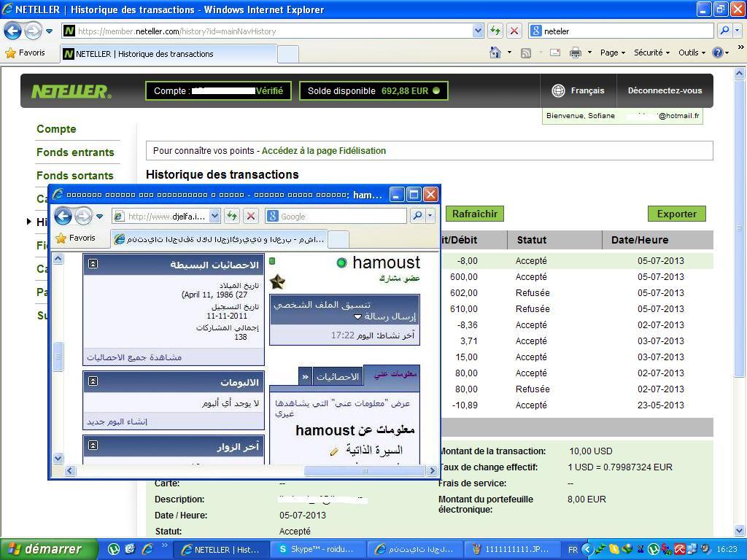Click the FR language indicator in taskbar
Image resolution: width=747 pixels, height=560 pixels.
pyautogui.click(x=573, y=550)
